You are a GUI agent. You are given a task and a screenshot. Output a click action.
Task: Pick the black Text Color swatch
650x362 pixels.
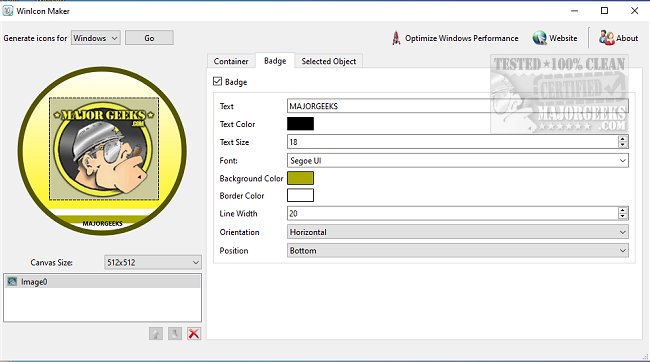[301, 124]
